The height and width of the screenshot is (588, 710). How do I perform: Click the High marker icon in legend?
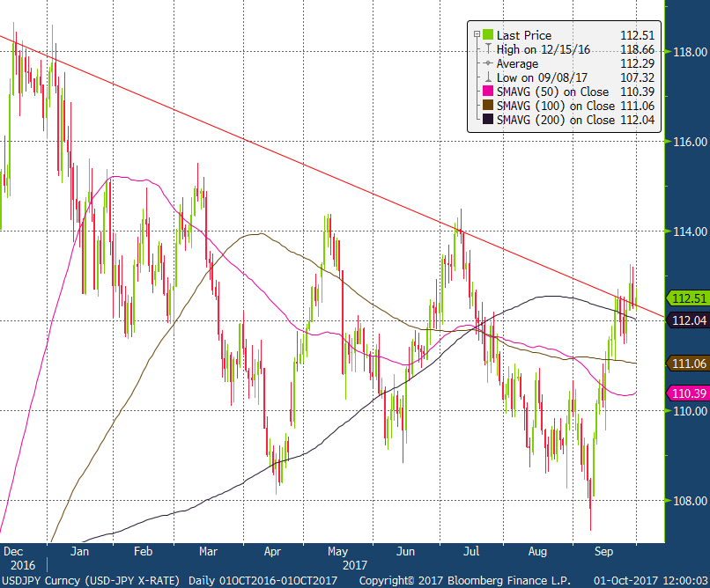coord(488,49)
